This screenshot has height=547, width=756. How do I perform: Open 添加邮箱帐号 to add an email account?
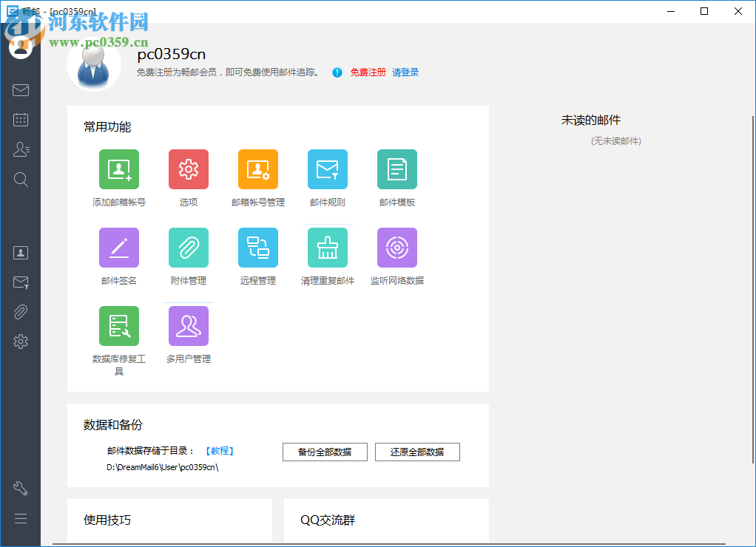pyautogui.click(x=118, y=169)
